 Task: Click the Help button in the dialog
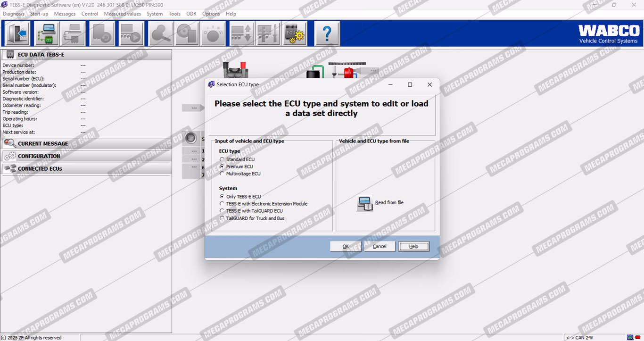(413, 246)
